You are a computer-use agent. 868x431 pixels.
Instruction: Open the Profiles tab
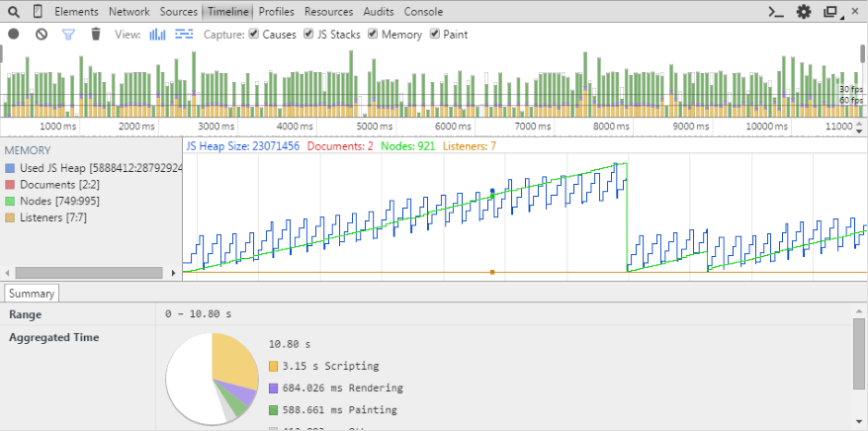pos(276,12)
